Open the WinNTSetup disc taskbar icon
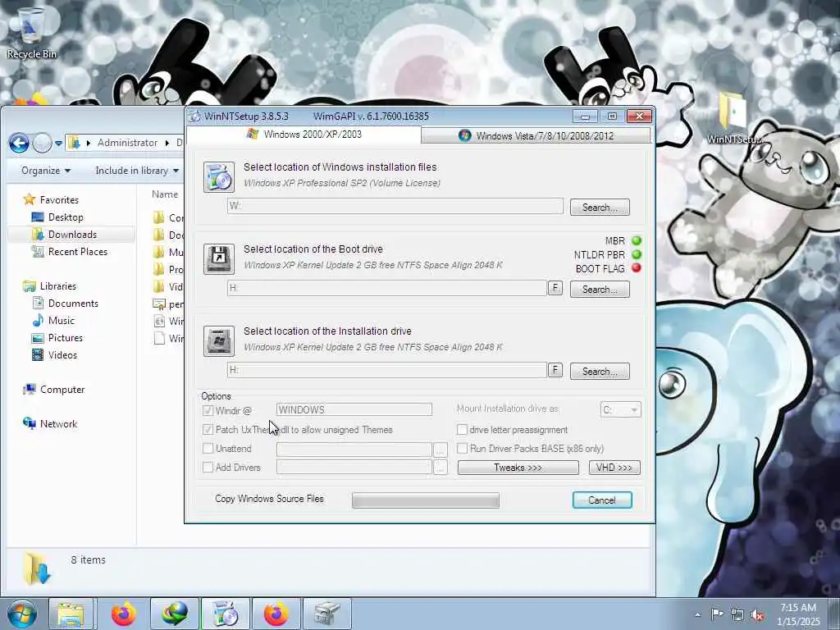 point(226,614)
